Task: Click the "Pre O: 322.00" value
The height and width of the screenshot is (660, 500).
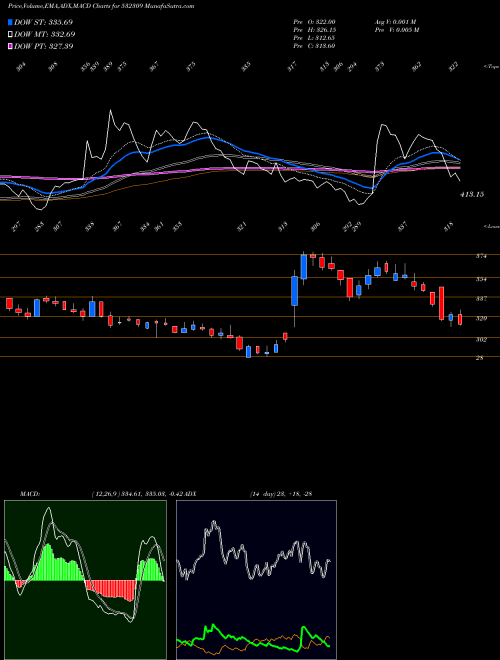Action: pyautogui.click(x=314, y=22)
